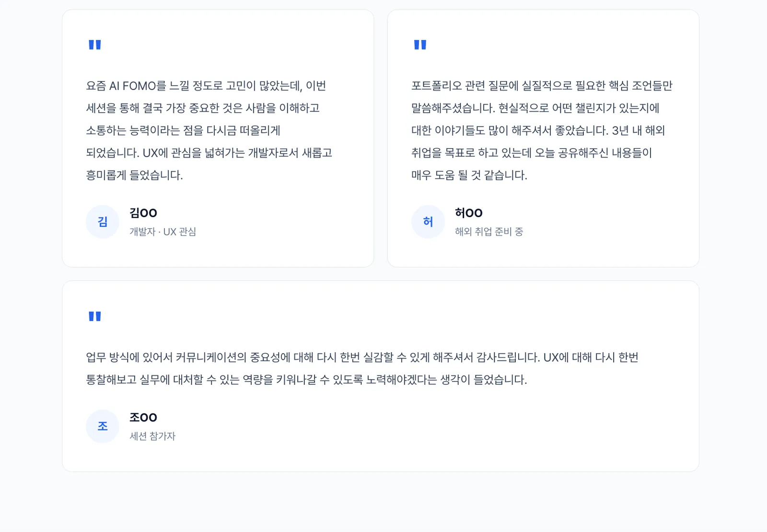This screenshot has height=532, width=767.
Task: Click the line starting '포트폴리오 관련 질문에'
Action: point(542,86)
